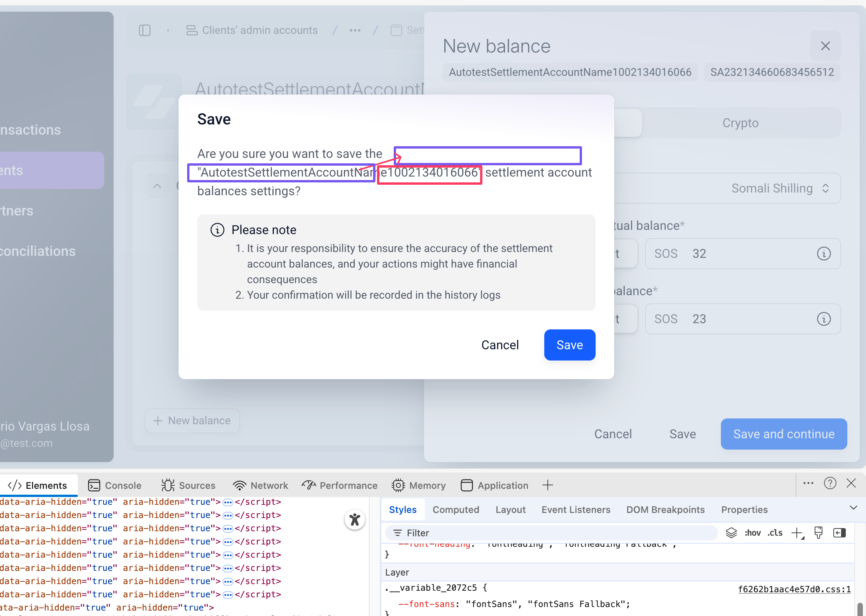Click Cancel in the Save dialog

[500, 345]
